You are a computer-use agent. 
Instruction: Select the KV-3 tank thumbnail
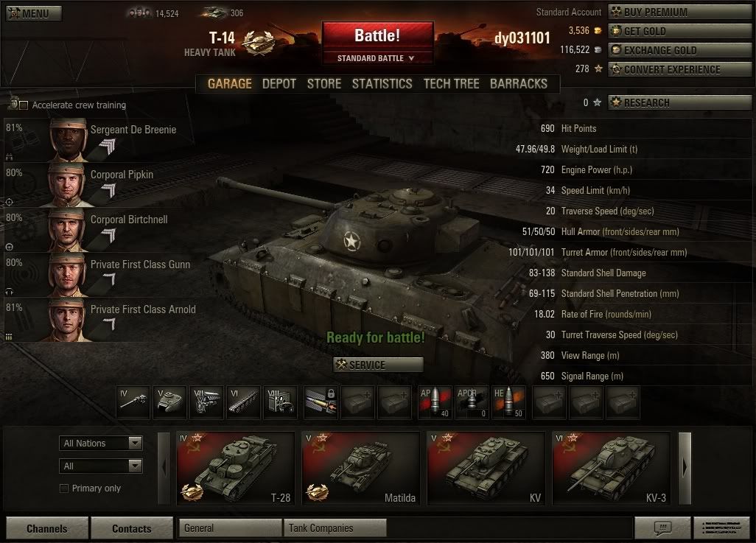tap(612, 469)
